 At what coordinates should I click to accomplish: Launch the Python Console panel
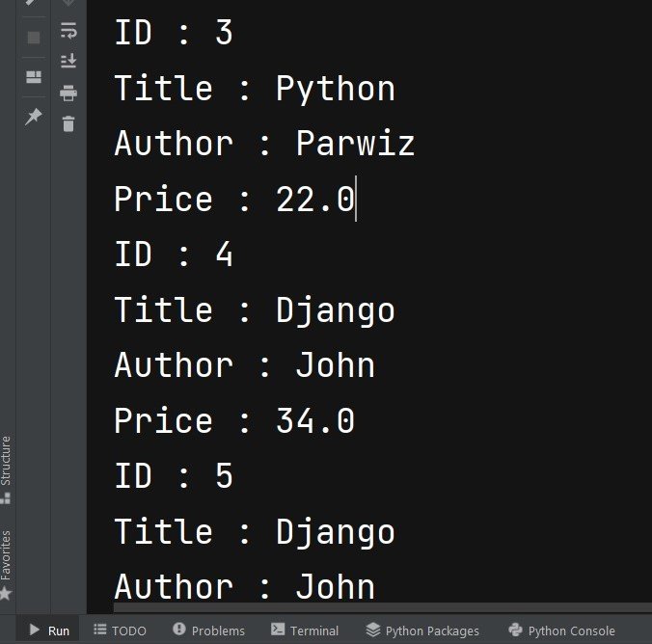pos(561,631)
